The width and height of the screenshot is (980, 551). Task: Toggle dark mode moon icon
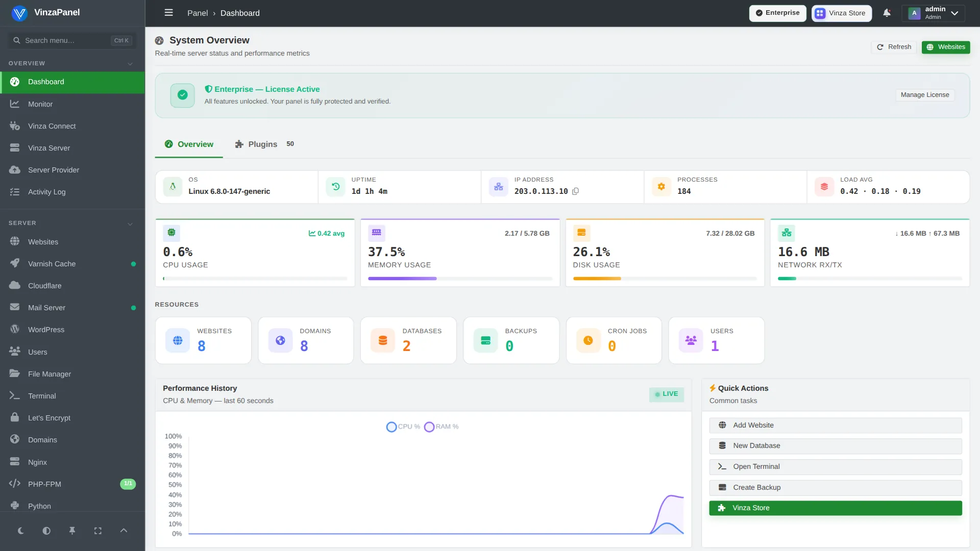pyautogui.click(x=20, y=531)
